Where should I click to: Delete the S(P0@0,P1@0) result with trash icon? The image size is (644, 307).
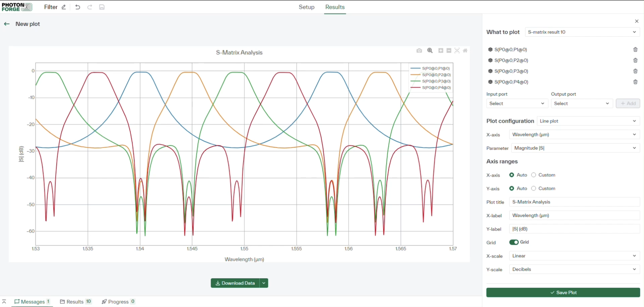pos(635,50)
